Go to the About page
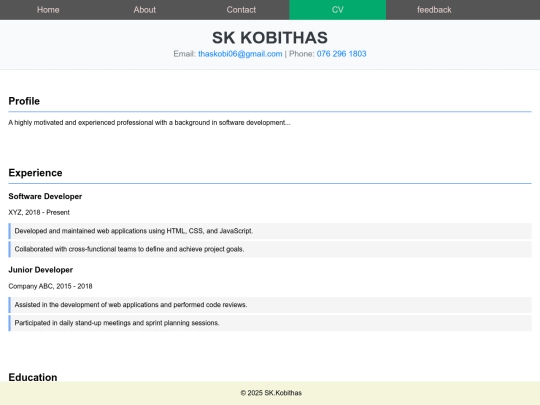 (145, 10)
